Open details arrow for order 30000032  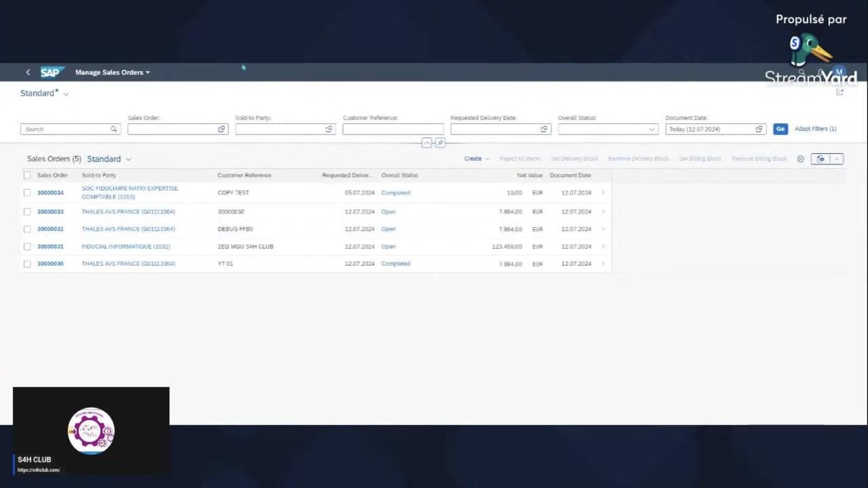click(x=603, y=229)
